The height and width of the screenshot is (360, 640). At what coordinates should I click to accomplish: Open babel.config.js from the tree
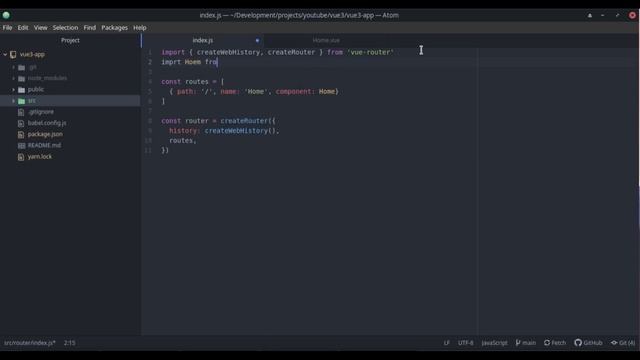point(47,123)
